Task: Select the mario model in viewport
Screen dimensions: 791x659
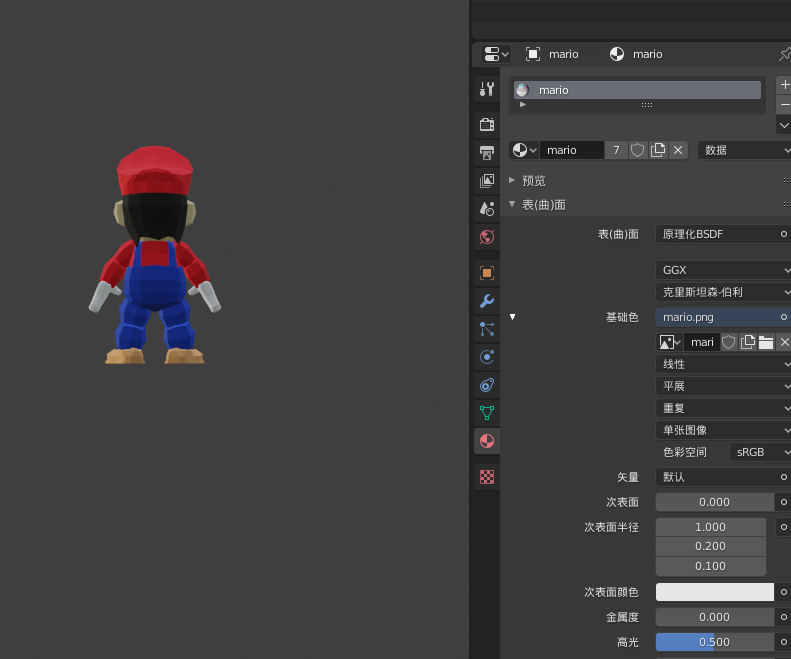Action: coord(155,255)
